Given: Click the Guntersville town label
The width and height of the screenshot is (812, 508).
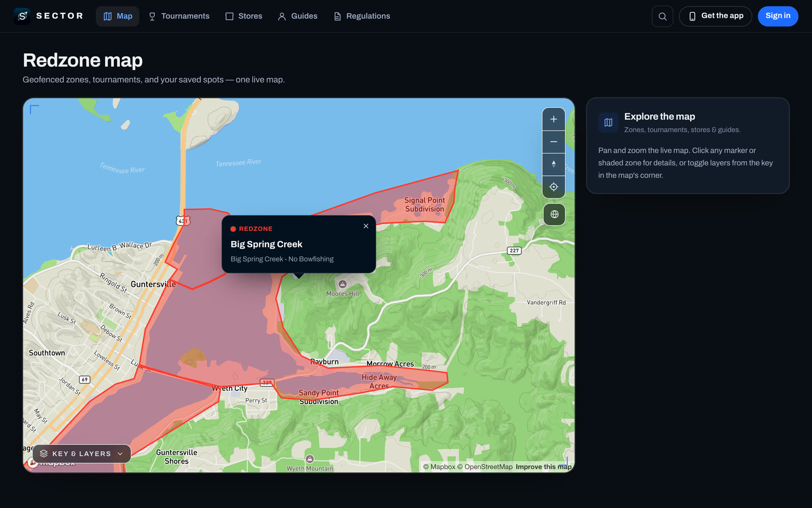Looking at the screenshot, I should tap(153, 284).
